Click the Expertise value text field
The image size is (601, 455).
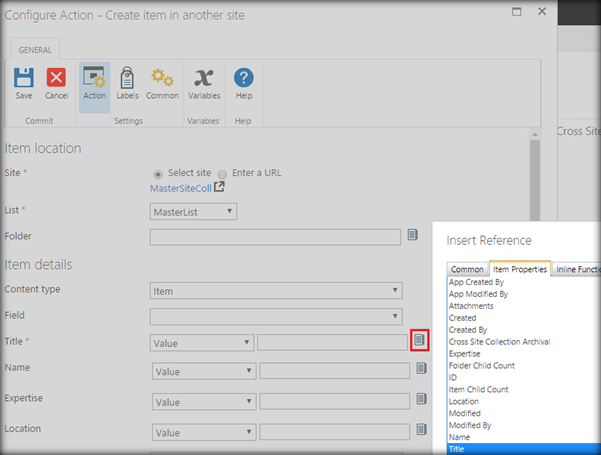click(x=335, y=401)
